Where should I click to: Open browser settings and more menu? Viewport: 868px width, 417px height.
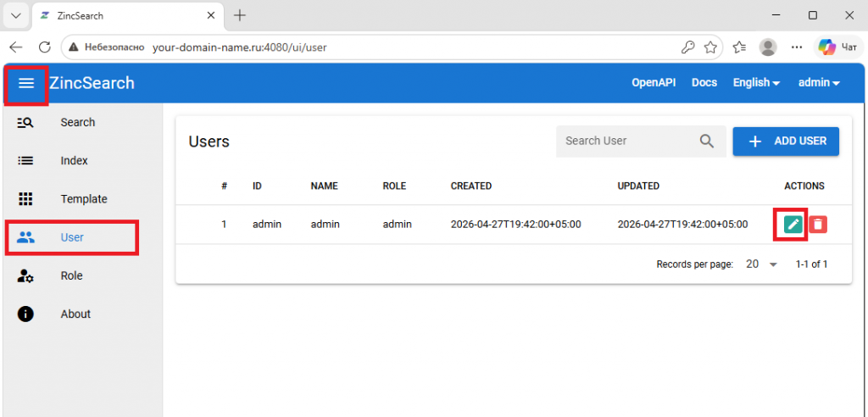pos(797,47)
